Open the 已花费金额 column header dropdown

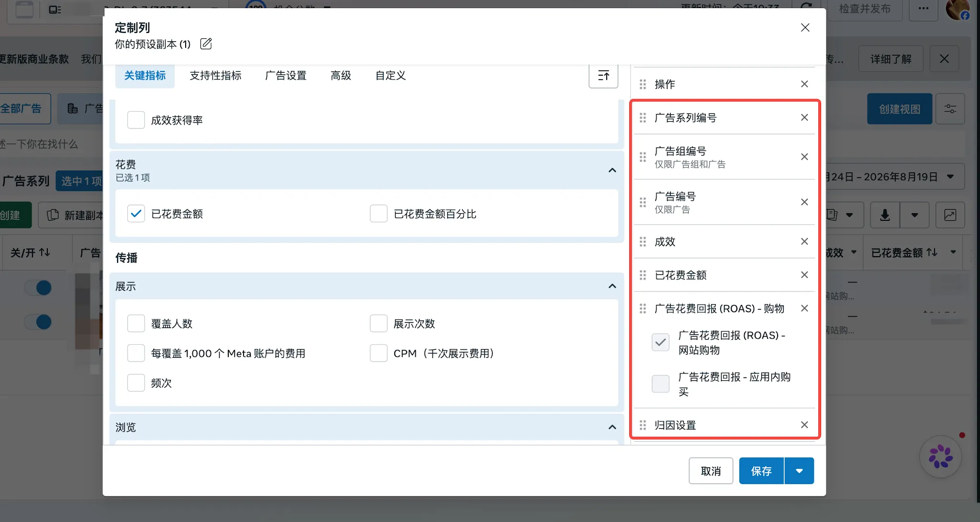point(953,252)
